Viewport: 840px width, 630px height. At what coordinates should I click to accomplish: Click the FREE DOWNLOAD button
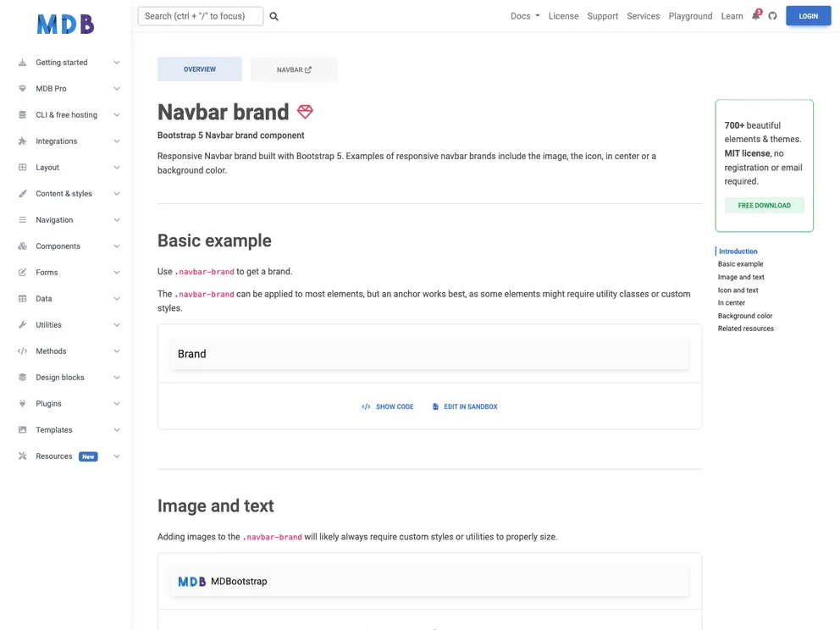pyautogui.click(x=764, y=205)
